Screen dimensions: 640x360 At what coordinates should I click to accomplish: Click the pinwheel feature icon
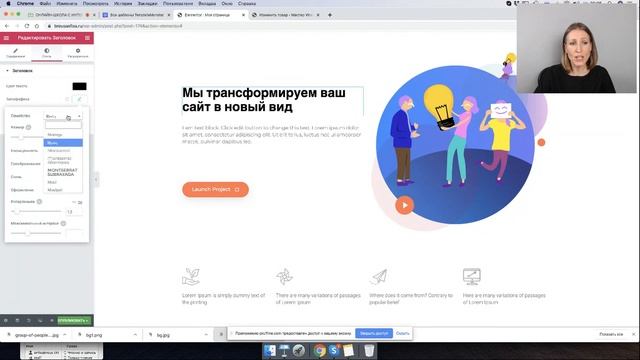coord(284,277)
